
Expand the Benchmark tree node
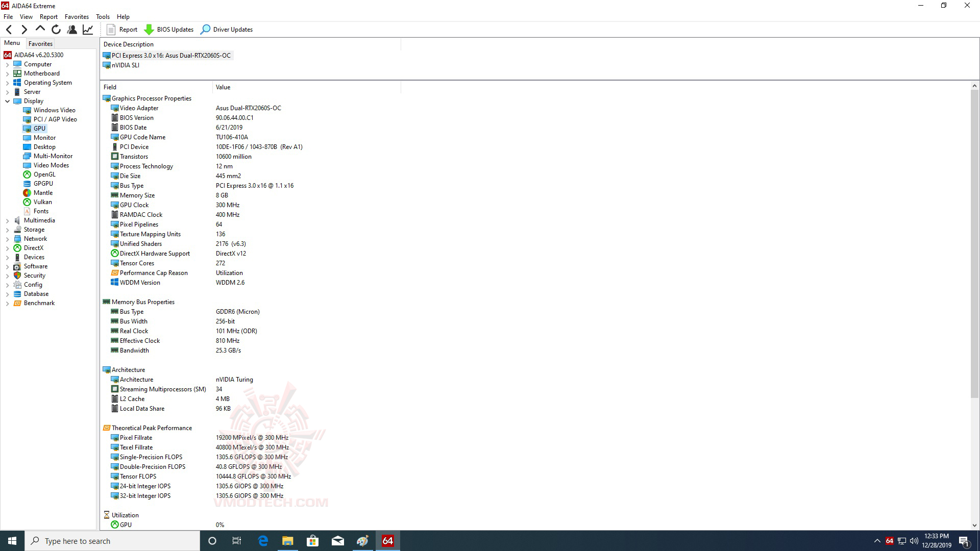pyautogui.click(x=7, y=303)
